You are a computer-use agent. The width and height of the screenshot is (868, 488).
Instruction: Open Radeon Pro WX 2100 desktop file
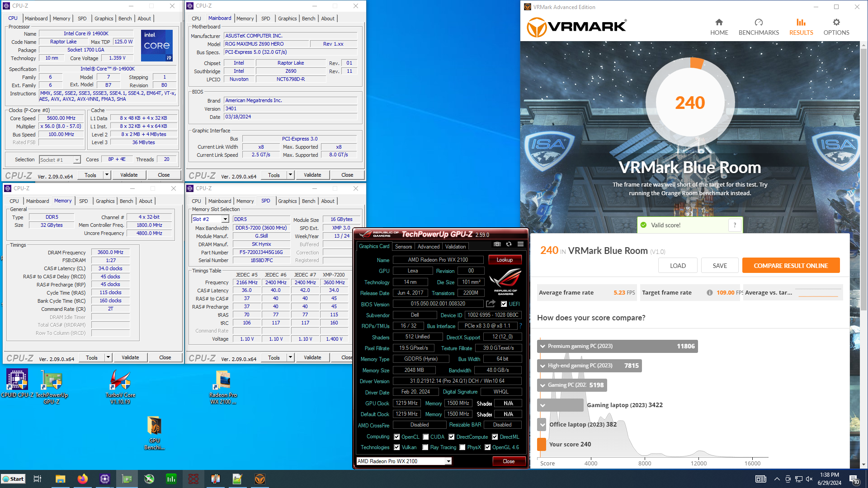click(x=223, y=387)
